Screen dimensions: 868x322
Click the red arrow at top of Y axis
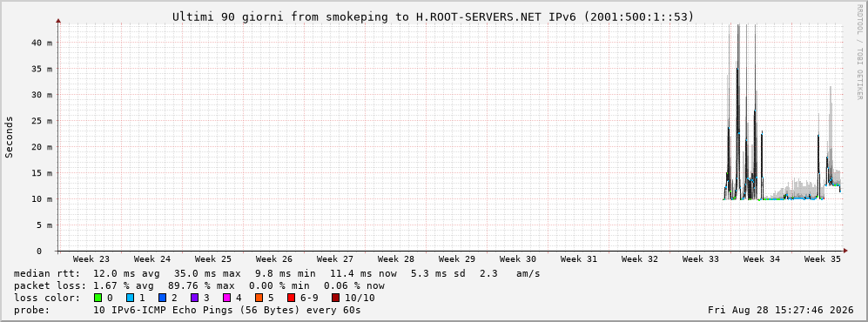tap(58, 21)
